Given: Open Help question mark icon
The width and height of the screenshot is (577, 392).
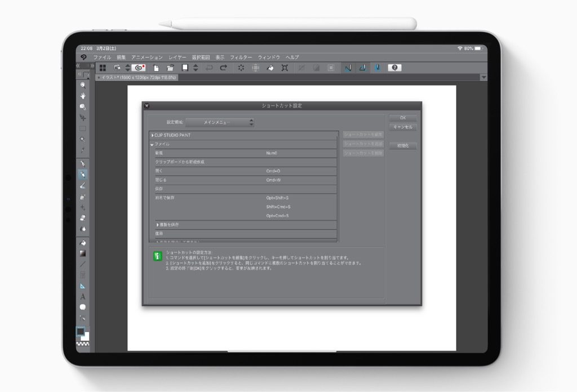Looking at the screenshot, I should pos(394,68).
